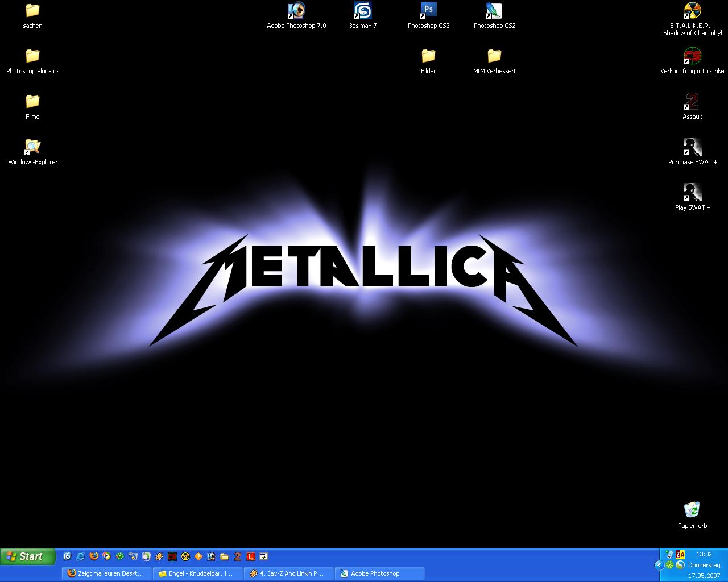Screen dimensions: 728x582
Task: Open Windows Media Player from quick launch
Action: (106, 556)
